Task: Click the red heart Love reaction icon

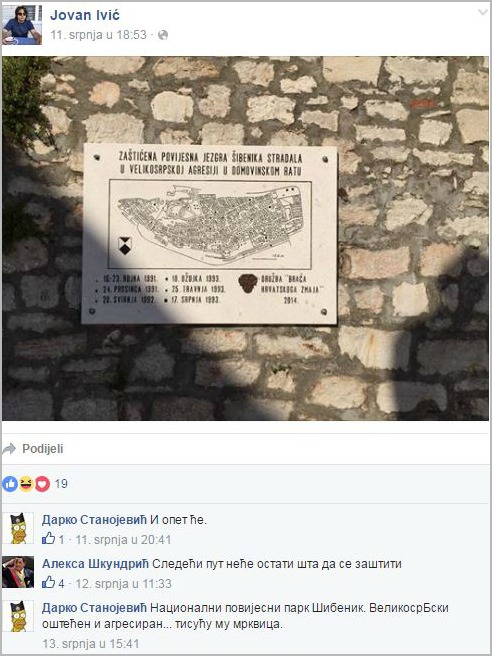Action: [x=42, y=484]
